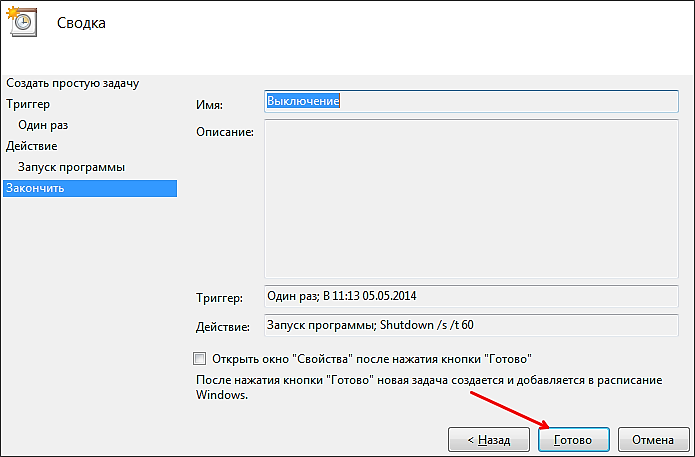The width and height of the screenshot is (695, 457).
Task: Click the trigger summary field "Один раз"
Action: (x=470, y=297)
